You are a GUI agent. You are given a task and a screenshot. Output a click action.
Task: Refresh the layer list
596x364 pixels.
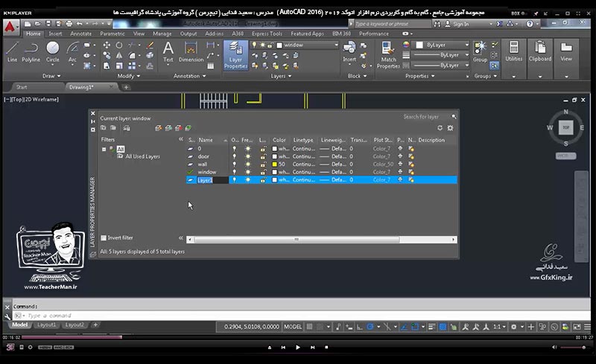(x=440, y=128)
